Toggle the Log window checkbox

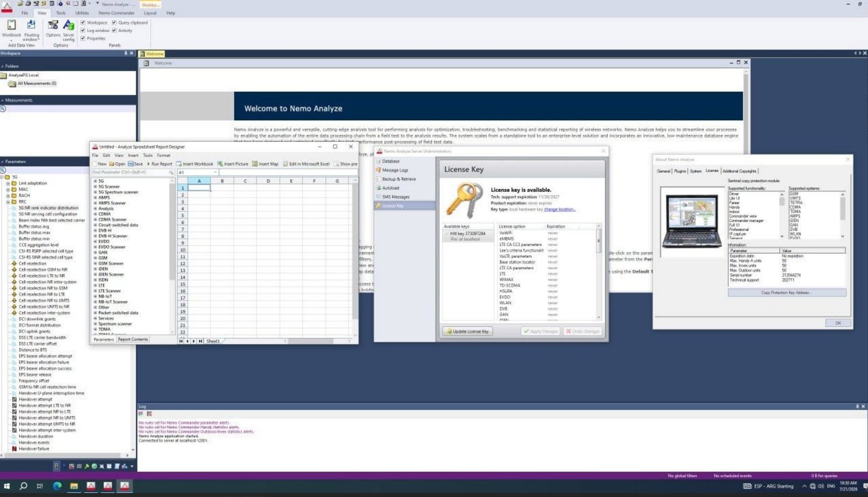[x=83, y=30]
